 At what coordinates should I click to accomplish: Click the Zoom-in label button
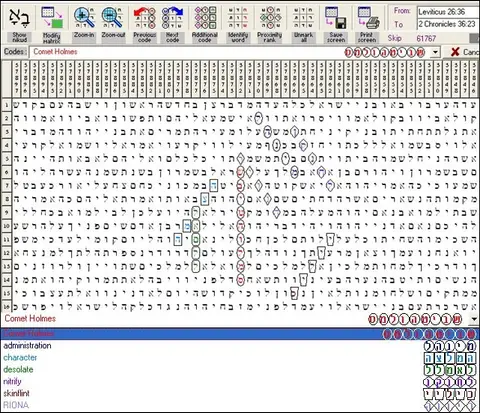point(84,35)
